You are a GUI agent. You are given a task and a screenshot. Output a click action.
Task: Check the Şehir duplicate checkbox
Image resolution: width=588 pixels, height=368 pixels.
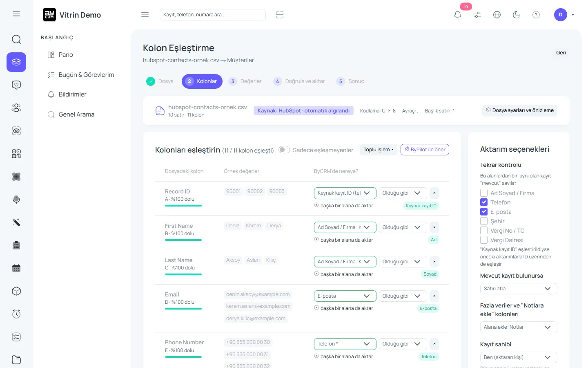point(484,221)
